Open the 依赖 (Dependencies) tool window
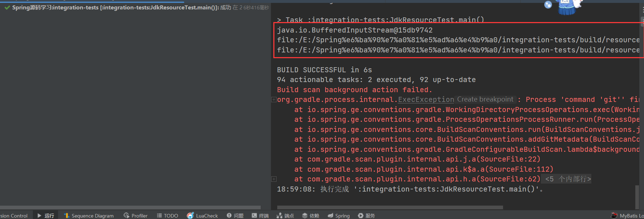Viewport: 644px width, 219px height. [x=310, y=215]
